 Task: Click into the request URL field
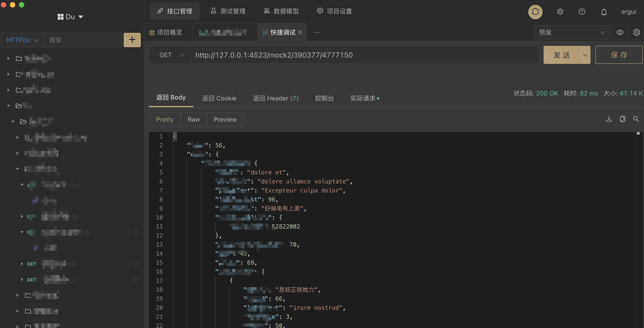point(364,55)
